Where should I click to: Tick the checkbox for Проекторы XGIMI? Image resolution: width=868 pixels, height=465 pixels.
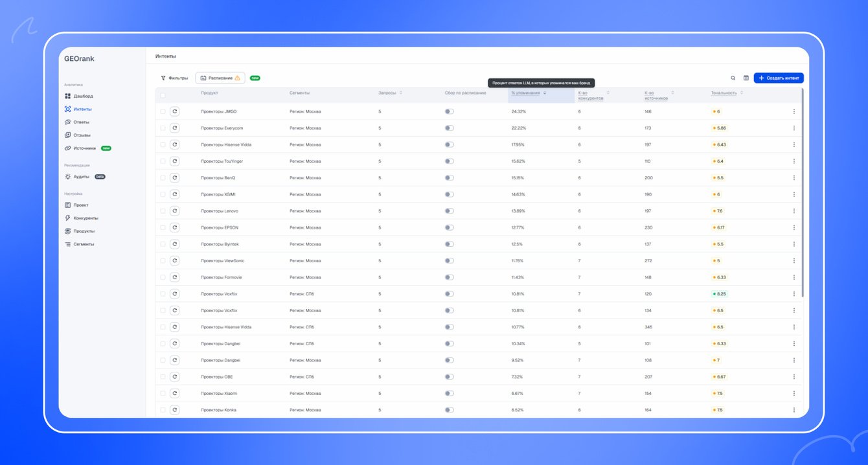[163, 194]
